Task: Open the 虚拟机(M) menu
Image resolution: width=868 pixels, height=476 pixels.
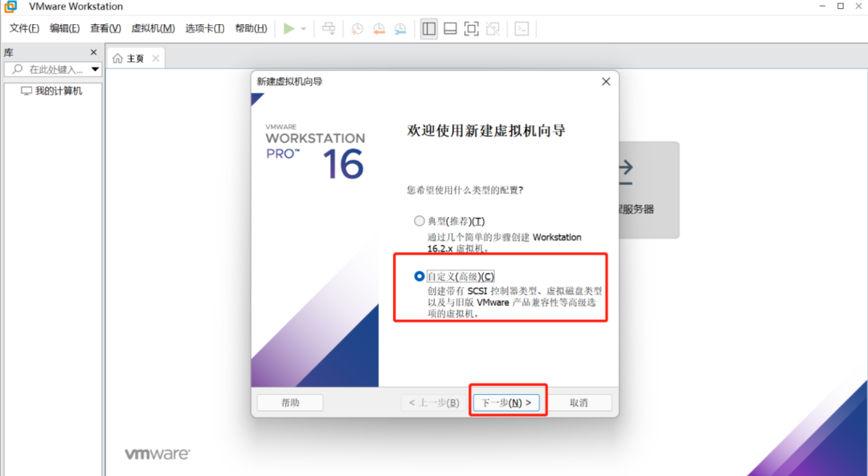Action: tap(153, 28)
